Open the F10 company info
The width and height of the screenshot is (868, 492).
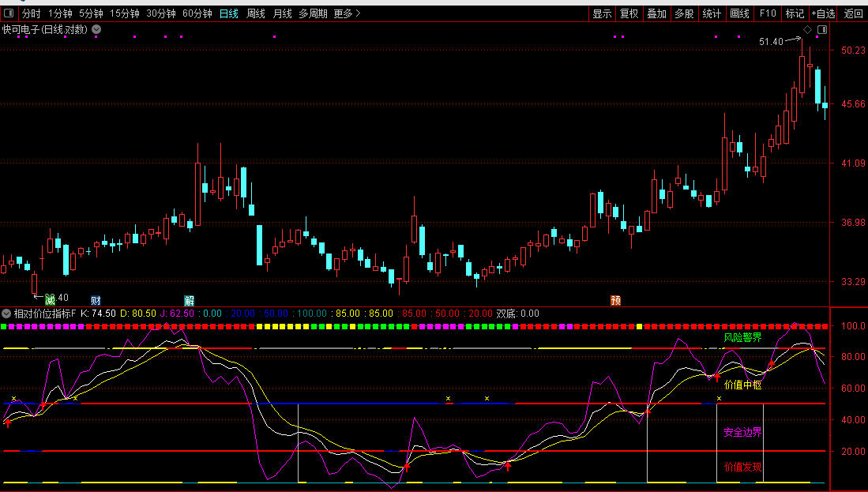pyautogui.click(x=768, y=13)
